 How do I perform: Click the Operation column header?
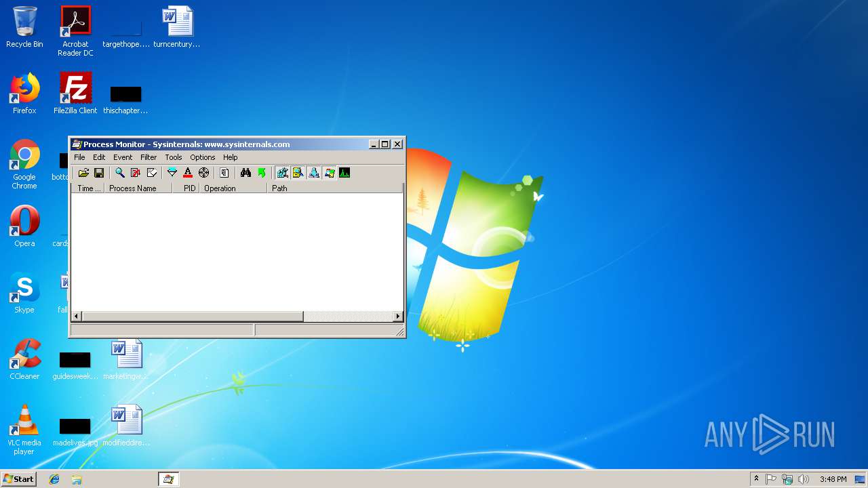234,188
